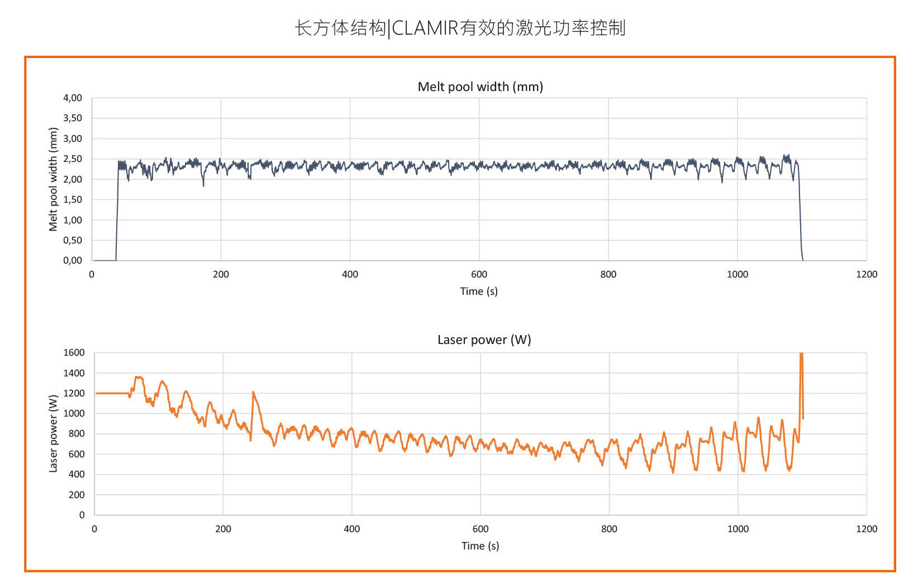Viewport: 923px width, 588px height.
Task: Click the Chinese heading mentioning CLAMIR
Action: (460, 27)
